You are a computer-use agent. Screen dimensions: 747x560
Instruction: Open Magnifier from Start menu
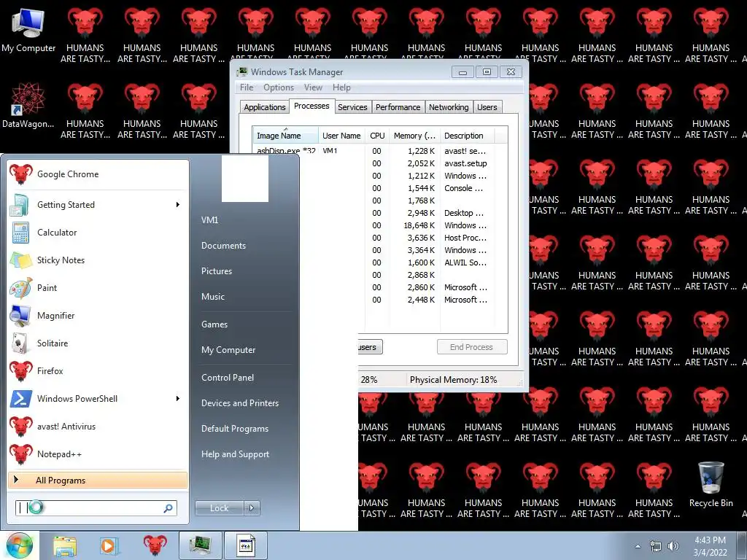point(98,315)
